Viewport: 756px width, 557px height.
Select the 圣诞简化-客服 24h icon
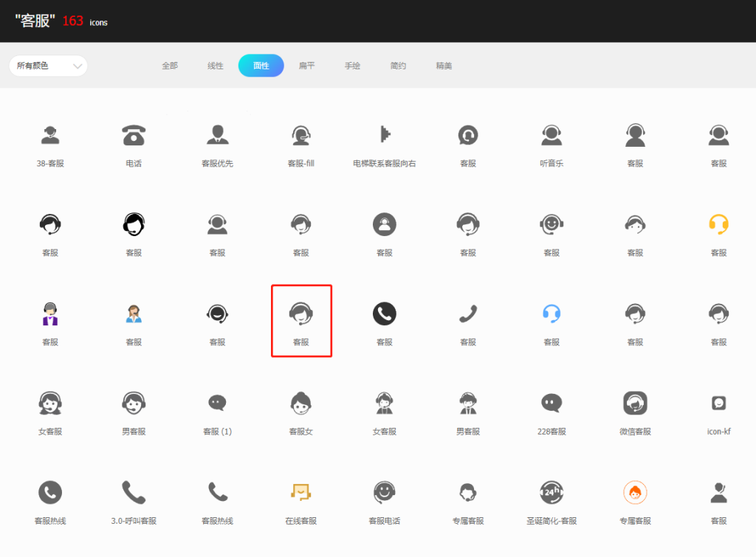[551, 492]
